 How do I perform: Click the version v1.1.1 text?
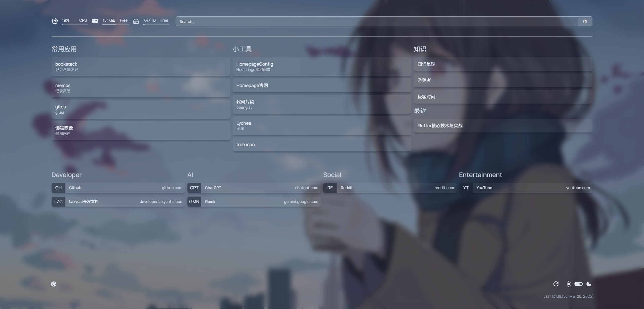pyautogui.click(x=568, y=296)
